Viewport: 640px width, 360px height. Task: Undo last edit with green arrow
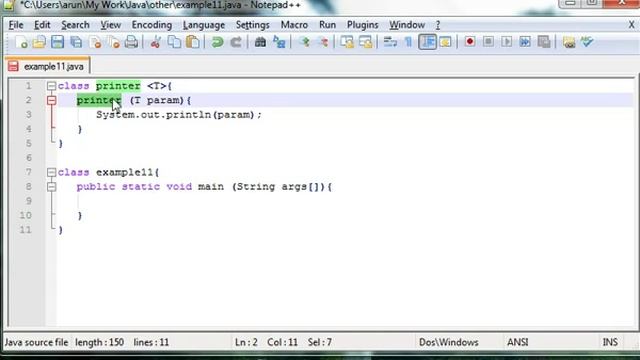(x=217, y=42)
